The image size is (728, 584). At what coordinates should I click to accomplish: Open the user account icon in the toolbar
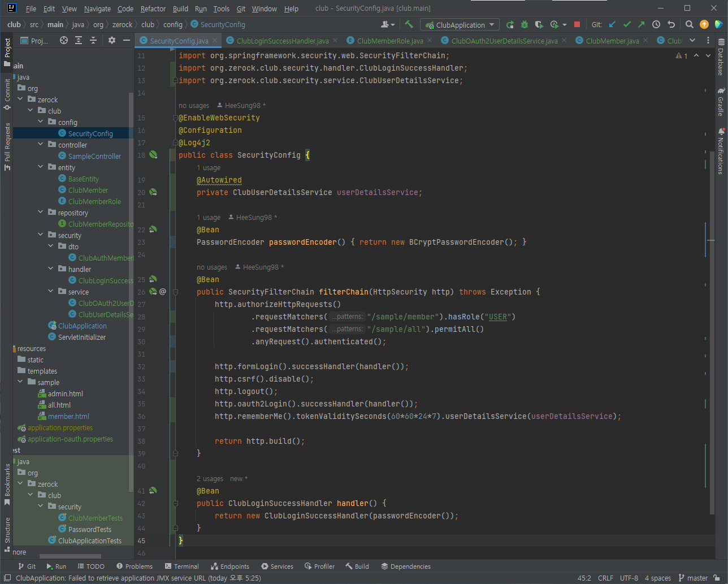pyautogui.click(x=387, y=24)
